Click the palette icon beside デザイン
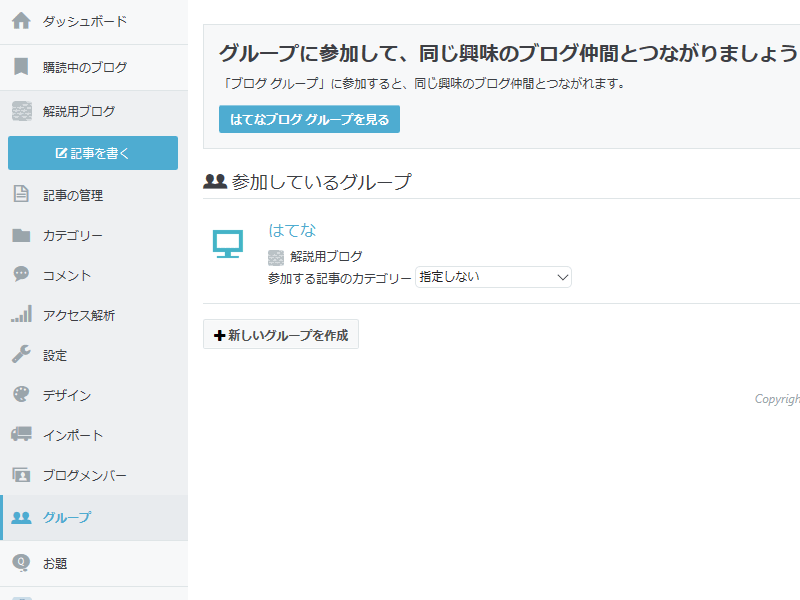 [x=21, y=394]
